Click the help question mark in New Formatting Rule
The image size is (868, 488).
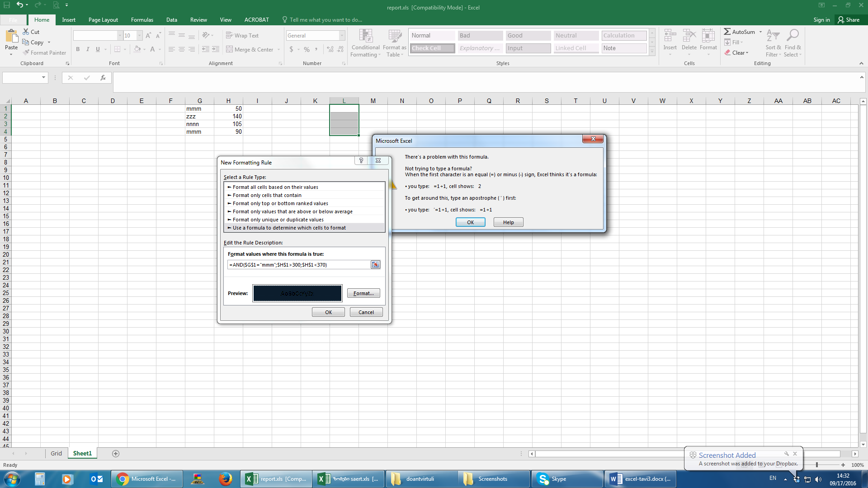pos(361,160)
